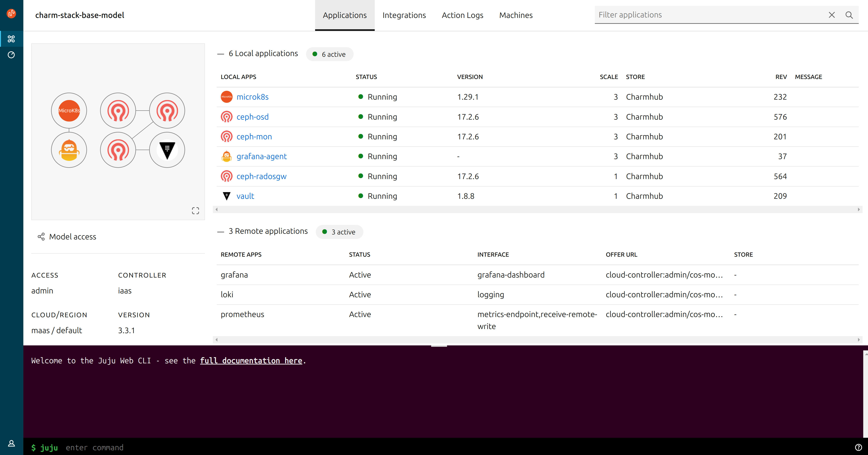The width and height of the screenshot is (868, 455).
Task: Click the 6 active status chip
Action: coord(330,54)
